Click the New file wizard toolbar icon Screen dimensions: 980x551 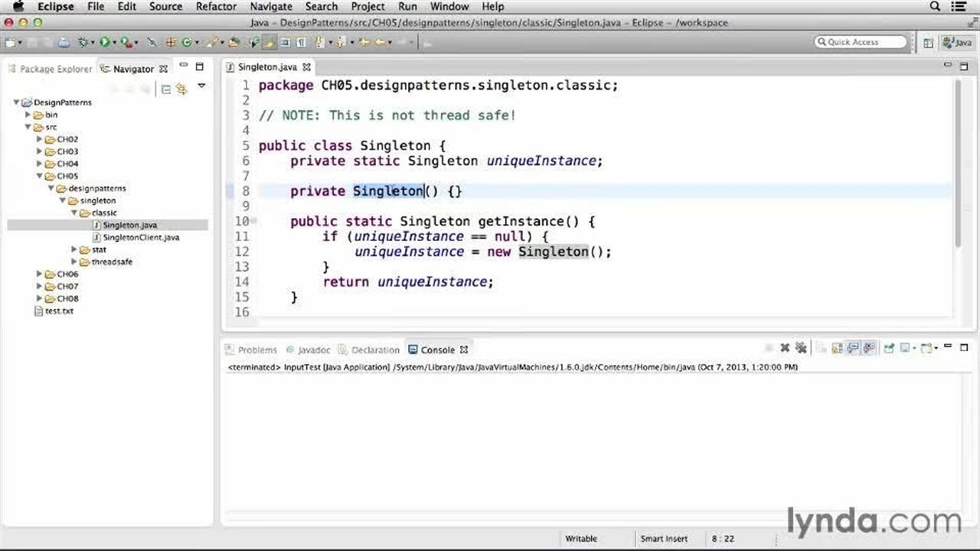(x=9, y=43)
